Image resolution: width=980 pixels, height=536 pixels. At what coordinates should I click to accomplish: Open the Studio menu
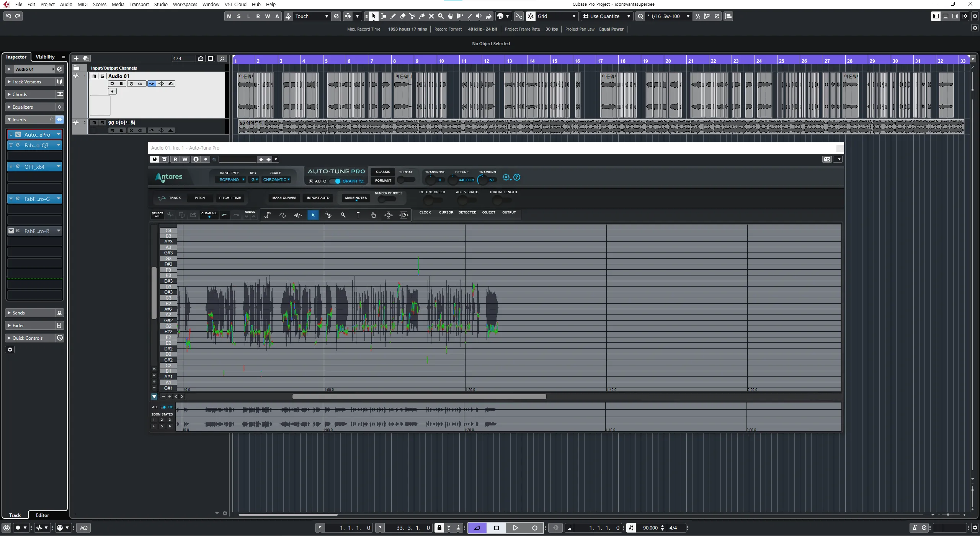(x=161, y=4)
